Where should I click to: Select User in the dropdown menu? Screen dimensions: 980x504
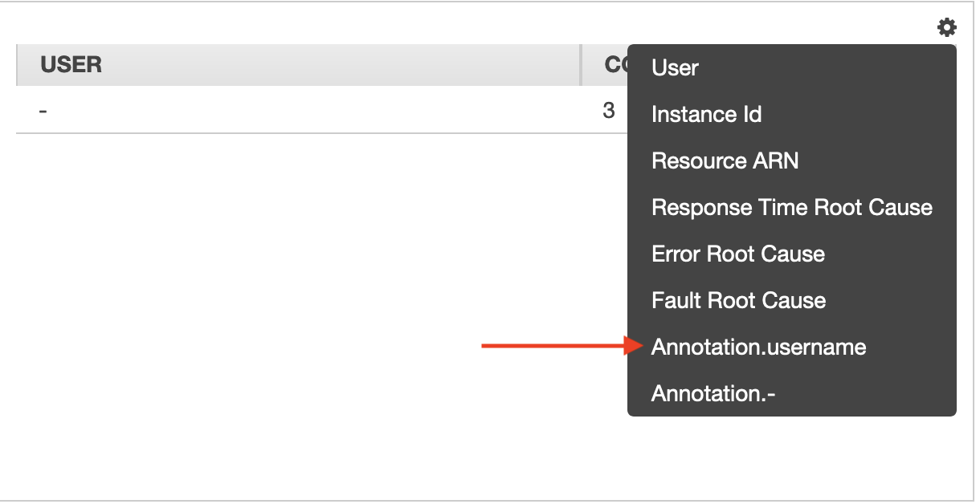point(675,68)
